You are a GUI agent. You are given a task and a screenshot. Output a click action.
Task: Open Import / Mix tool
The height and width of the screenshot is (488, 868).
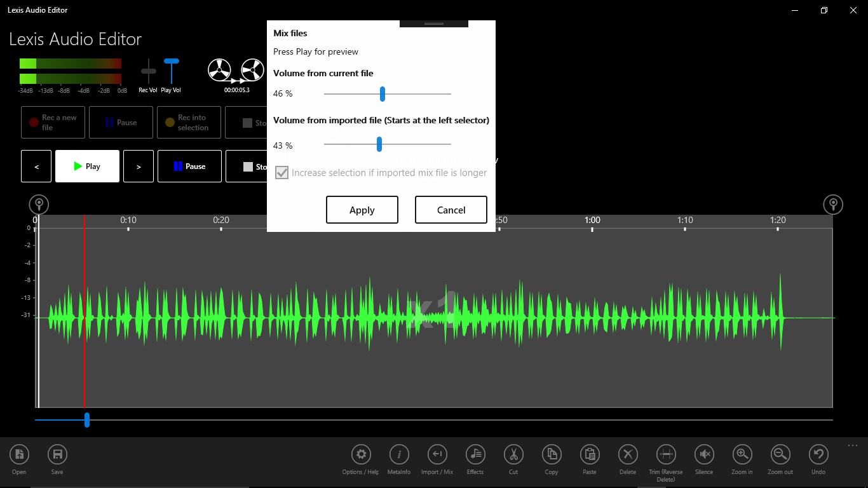click(x=437, y=454)
